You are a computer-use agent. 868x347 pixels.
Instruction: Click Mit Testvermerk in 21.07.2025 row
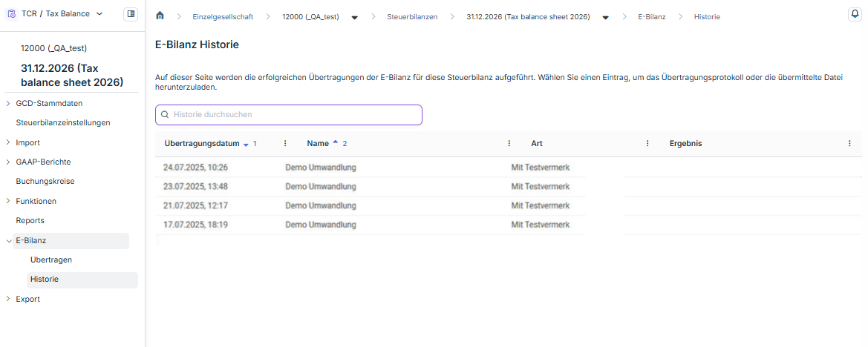[541, 205]
